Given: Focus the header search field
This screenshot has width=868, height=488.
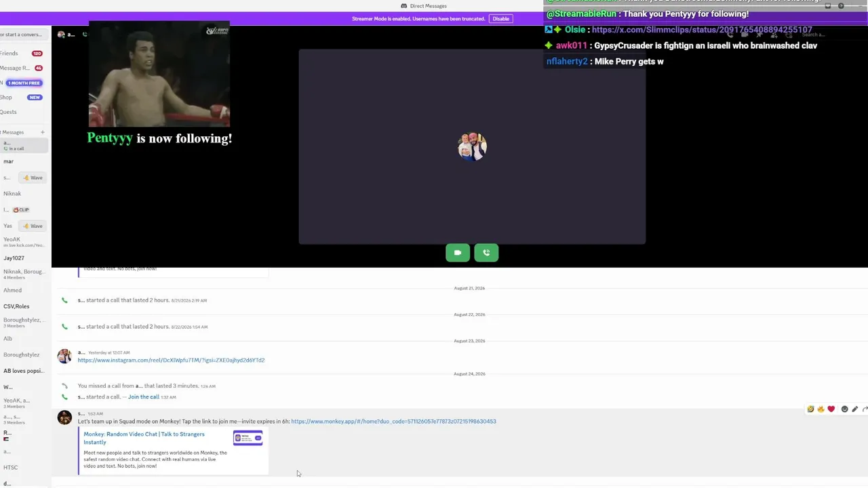Looking at the screenshot, I should pyautogui.click(x=814, y=35).
